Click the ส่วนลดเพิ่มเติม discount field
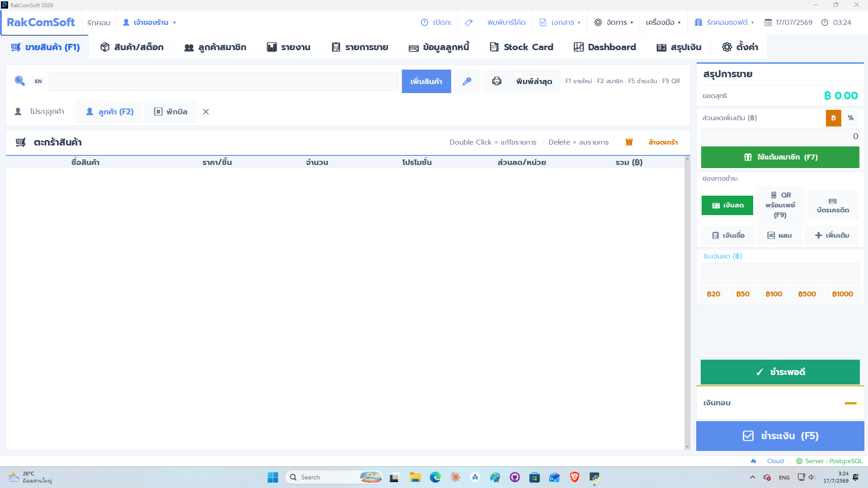This screenshot has height=488, width=868. (x=780, y=136)
